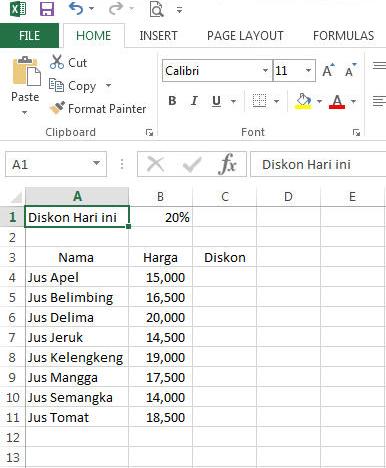Open the fill color palette arrow
Image resolution: width=386 pixels, height=468 pixels.
tap(319, 101)
